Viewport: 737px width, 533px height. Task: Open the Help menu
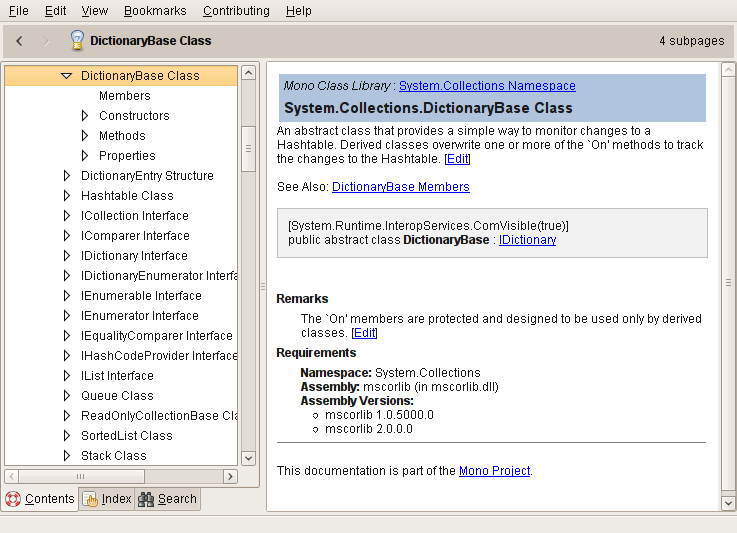click(x=298, y=11)
